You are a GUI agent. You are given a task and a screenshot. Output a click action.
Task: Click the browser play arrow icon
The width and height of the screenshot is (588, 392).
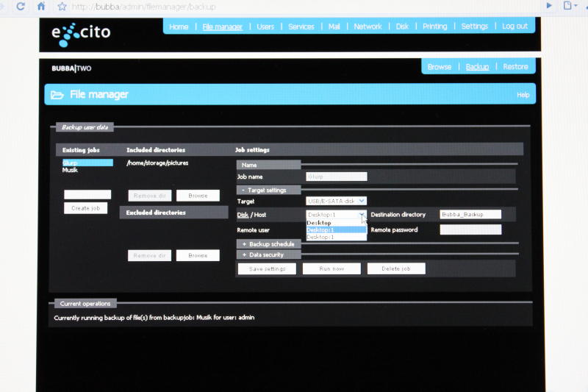click(x=549, y=5)
